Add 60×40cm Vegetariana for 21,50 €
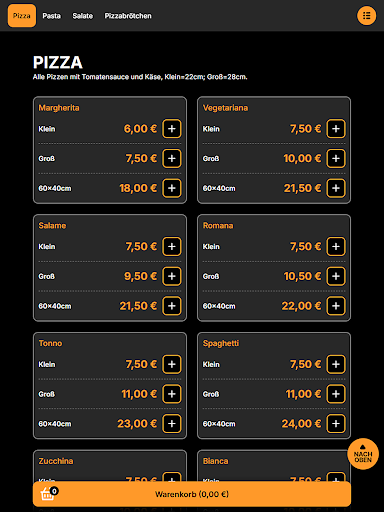The width and height of the screenshot is (384, 512). tap(336, 188)
